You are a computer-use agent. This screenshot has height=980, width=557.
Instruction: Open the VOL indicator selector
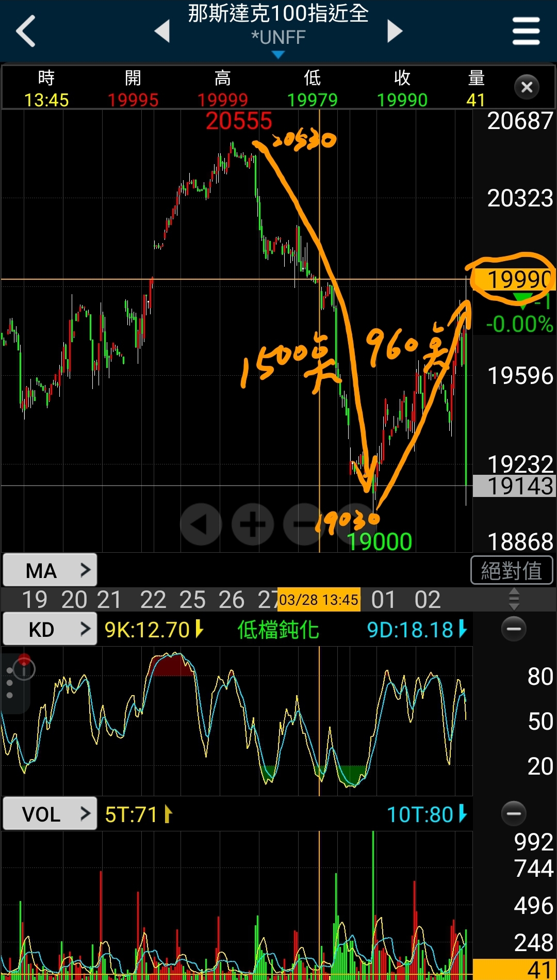50,814
